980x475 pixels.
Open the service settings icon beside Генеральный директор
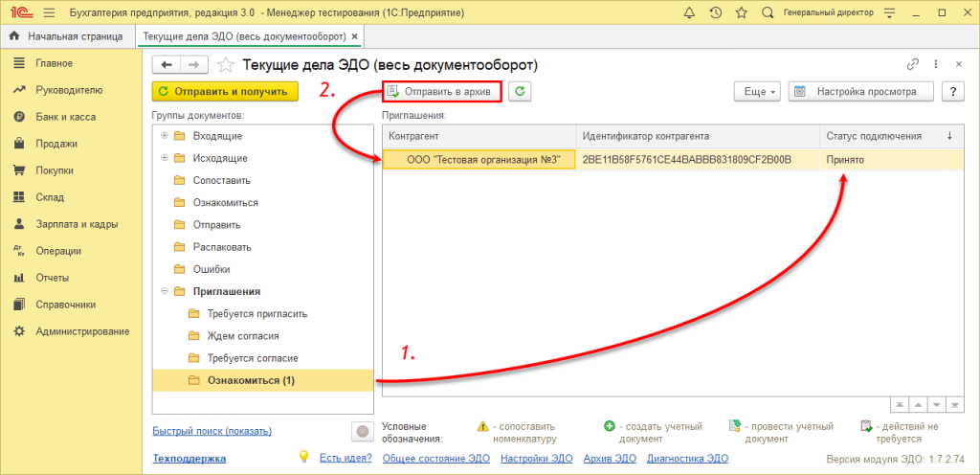pos(890,12)
